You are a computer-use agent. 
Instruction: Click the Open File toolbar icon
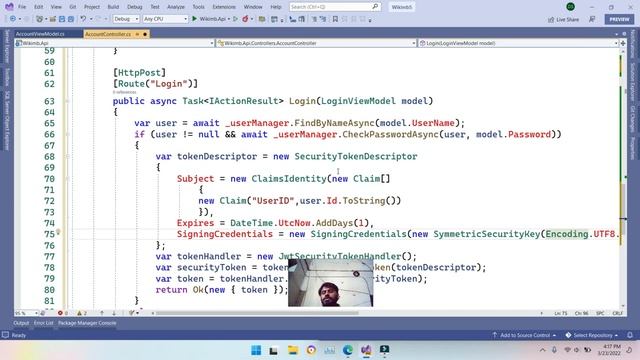[x=53, y=19]
